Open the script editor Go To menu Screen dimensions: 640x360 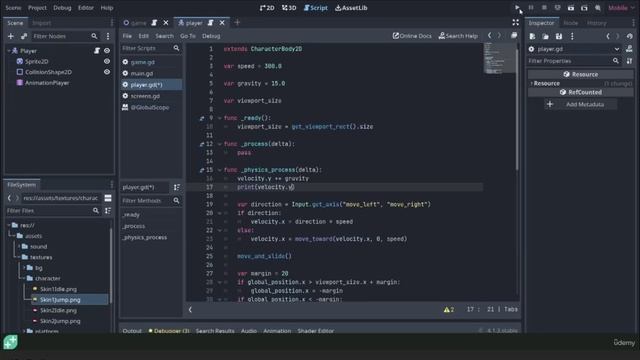click(188, 36)
